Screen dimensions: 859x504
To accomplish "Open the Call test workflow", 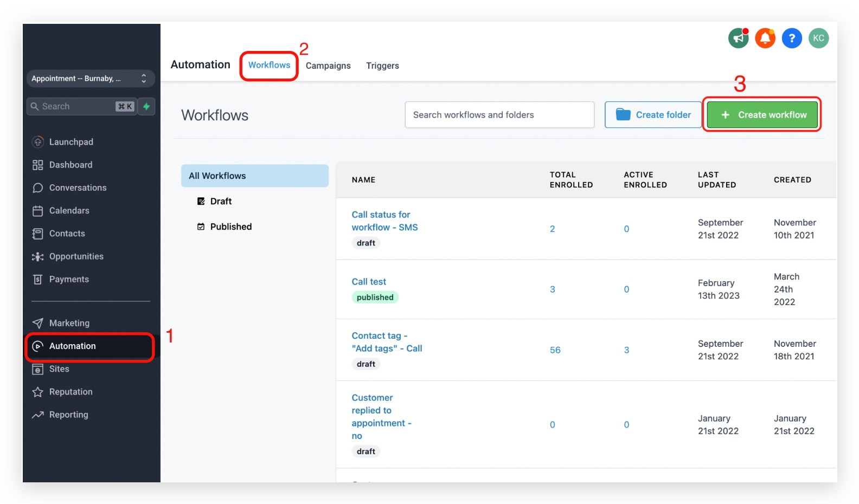I will (x=369, y=282).
